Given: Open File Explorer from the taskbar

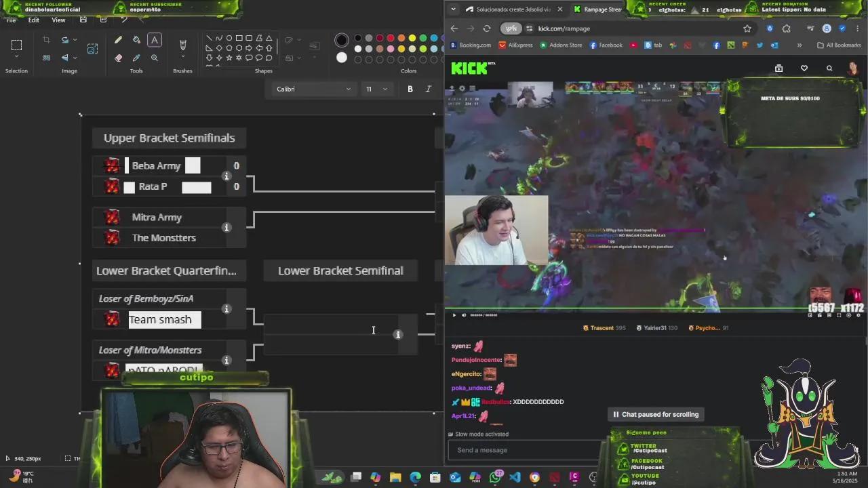Looking at the screenshot, I should pyautogui.click(x=395, y=477).
